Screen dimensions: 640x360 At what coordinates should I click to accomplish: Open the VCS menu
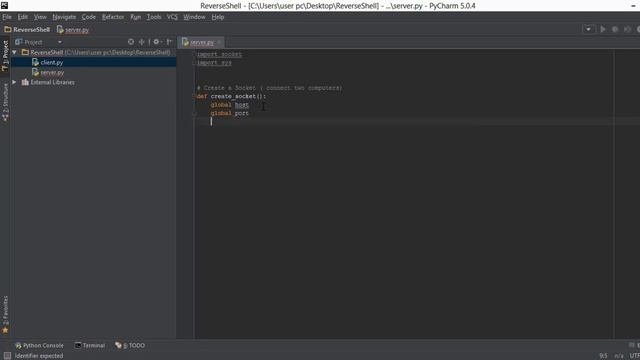[172, 17]
